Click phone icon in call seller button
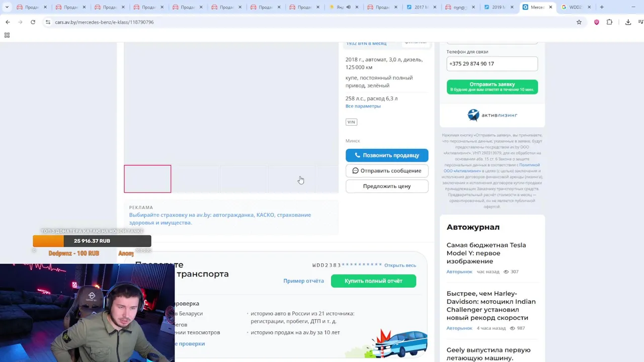Viewport: 644px width, 362px height. click(x=358, y=155)
